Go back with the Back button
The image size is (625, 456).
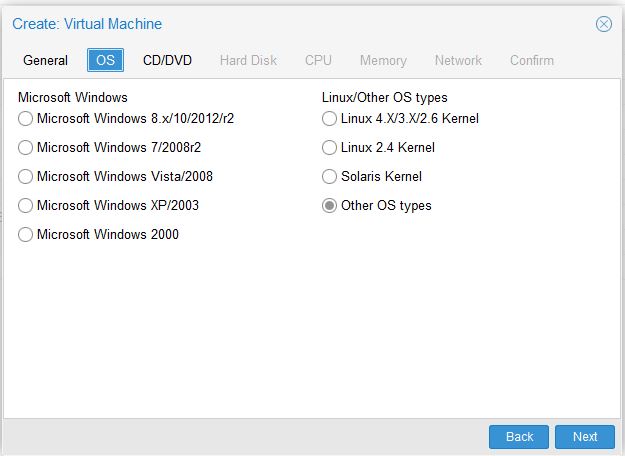click(x=519, y=437)
